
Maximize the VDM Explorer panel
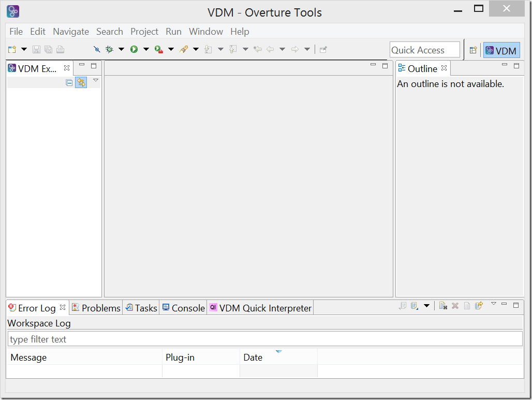point(94,66)
